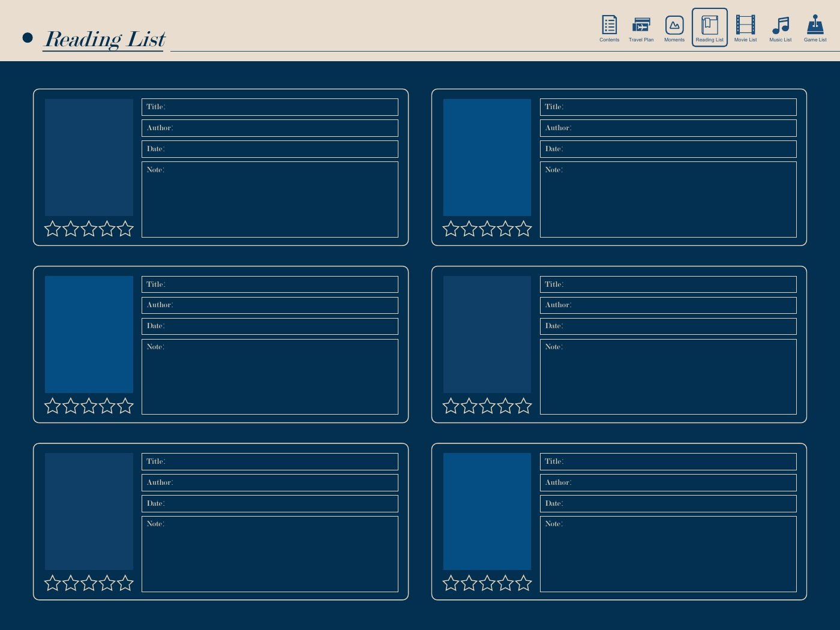Click the fifth star in the top-left card
This screenshot has width=840, height=630.
coord(125,228)
